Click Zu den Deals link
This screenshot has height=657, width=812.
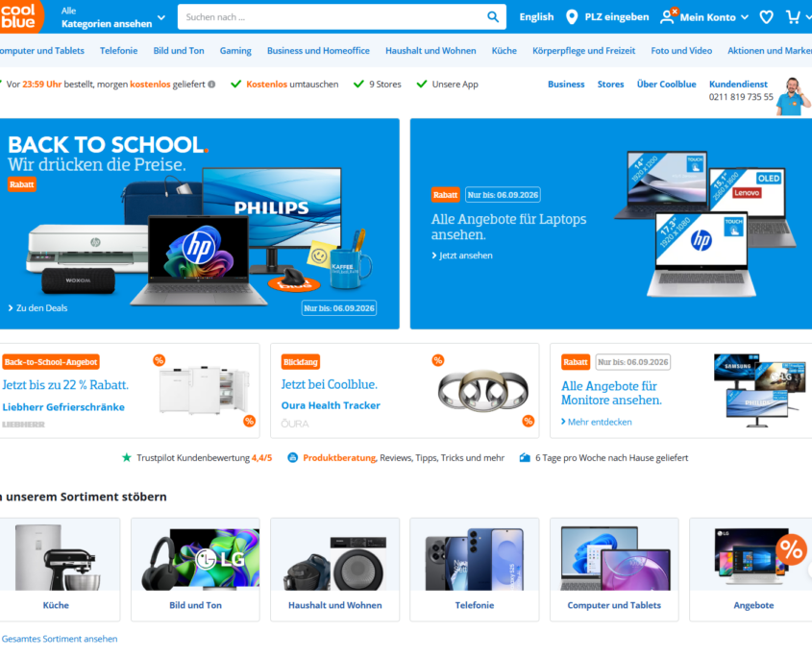pos(37,308)
